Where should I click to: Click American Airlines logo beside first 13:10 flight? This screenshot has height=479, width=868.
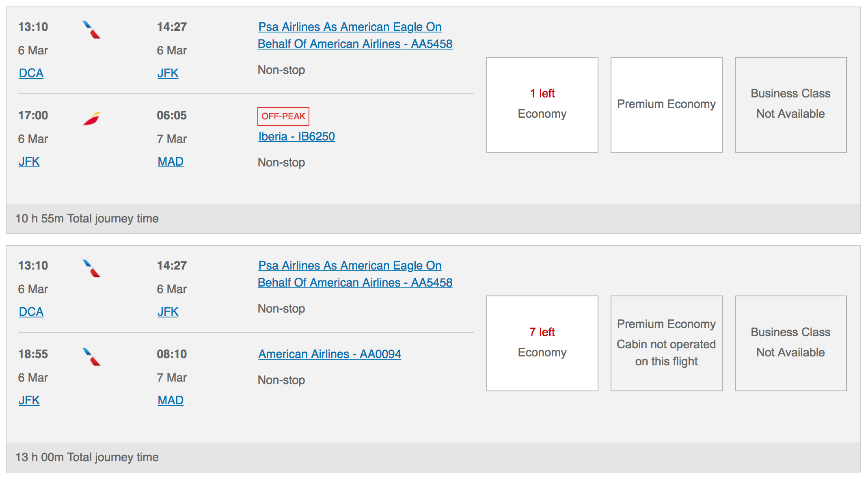[x=91, y=30]
